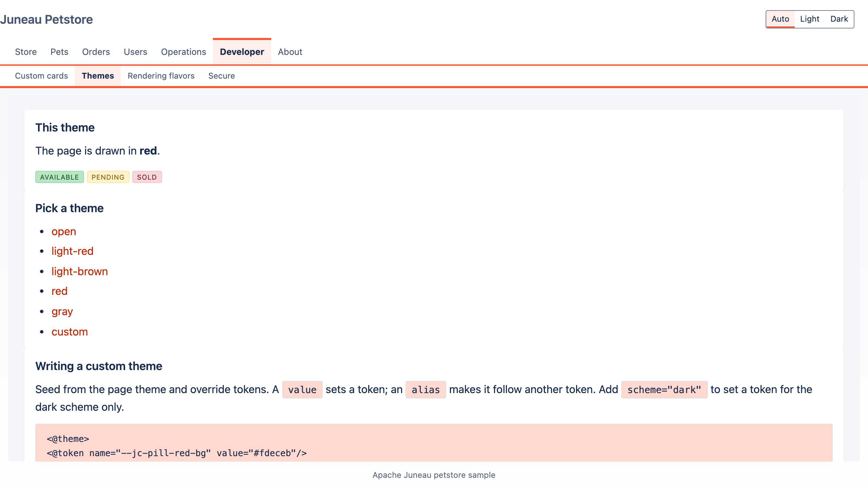The height and width of the screenshot is (488, 868).
Task: Choose the custom theme link
Action: [70, 332]
